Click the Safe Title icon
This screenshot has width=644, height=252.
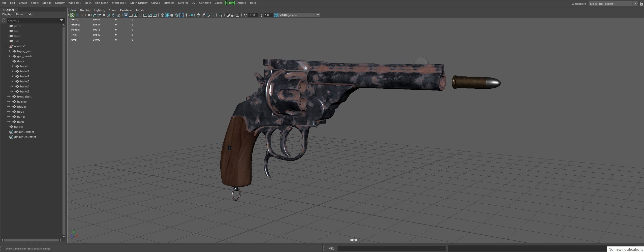(x=155, y=15)
